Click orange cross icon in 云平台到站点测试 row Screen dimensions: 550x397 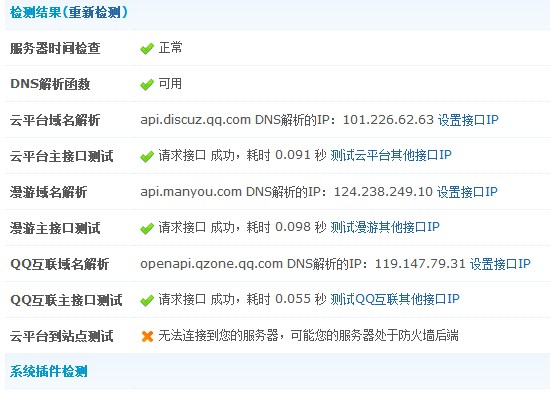tap(147, 336)
